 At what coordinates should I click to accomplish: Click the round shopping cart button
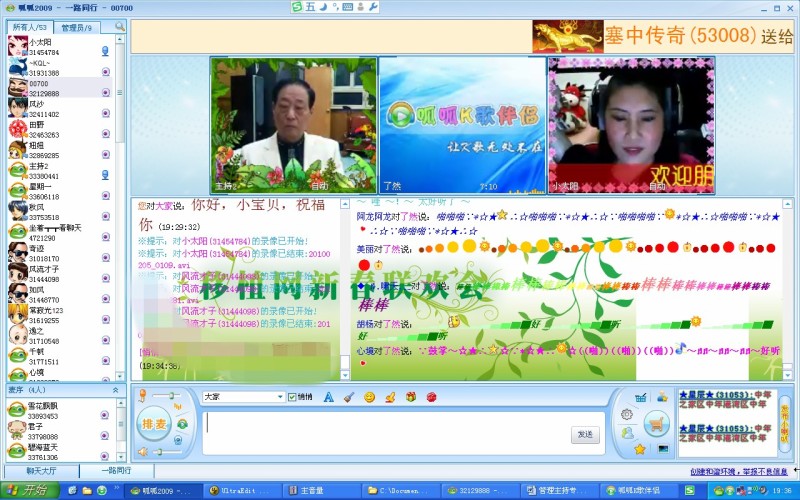pos(657,424)
